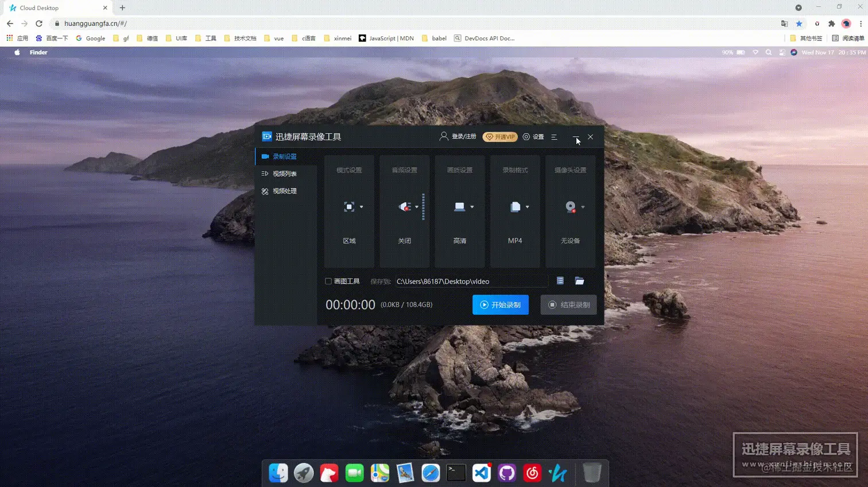The height and width of the screenshot is (487, 868).
Task: Open the Mail stamp icon in dock
Action: (x=405, y=473)
